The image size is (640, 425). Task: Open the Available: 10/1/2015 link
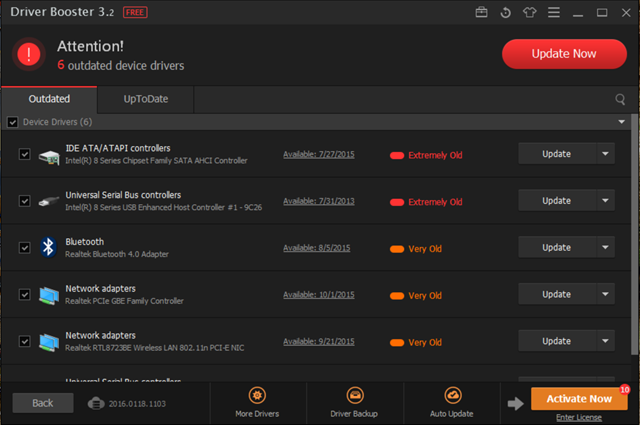[319, 295]
